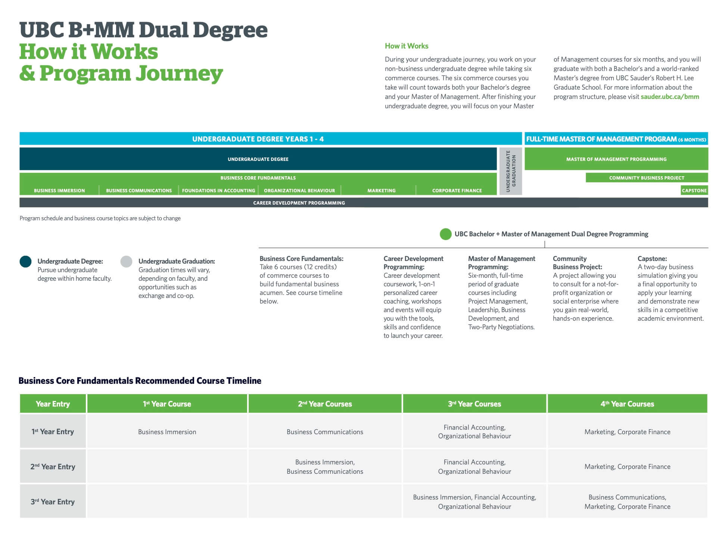Select the Corporate Finance timeline segment
728x560 pixels.
(x=457, y=190)
